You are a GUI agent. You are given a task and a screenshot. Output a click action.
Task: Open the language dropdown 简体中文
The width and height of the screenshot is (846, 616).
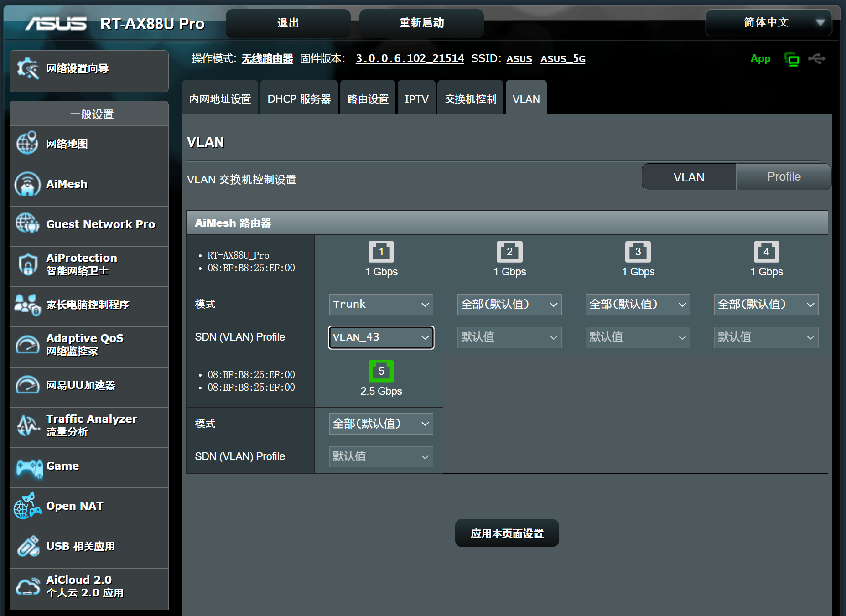pyautogui.click(x=768, y=22)
